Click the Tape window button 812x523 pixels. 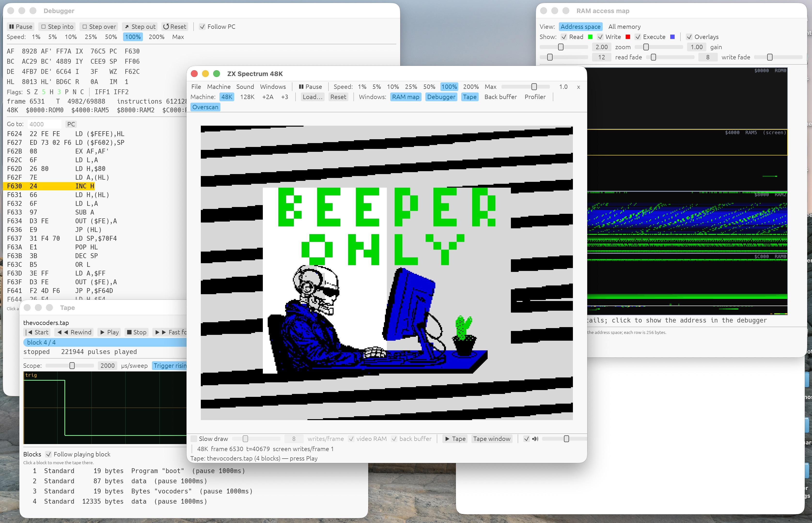coord(492,439)
